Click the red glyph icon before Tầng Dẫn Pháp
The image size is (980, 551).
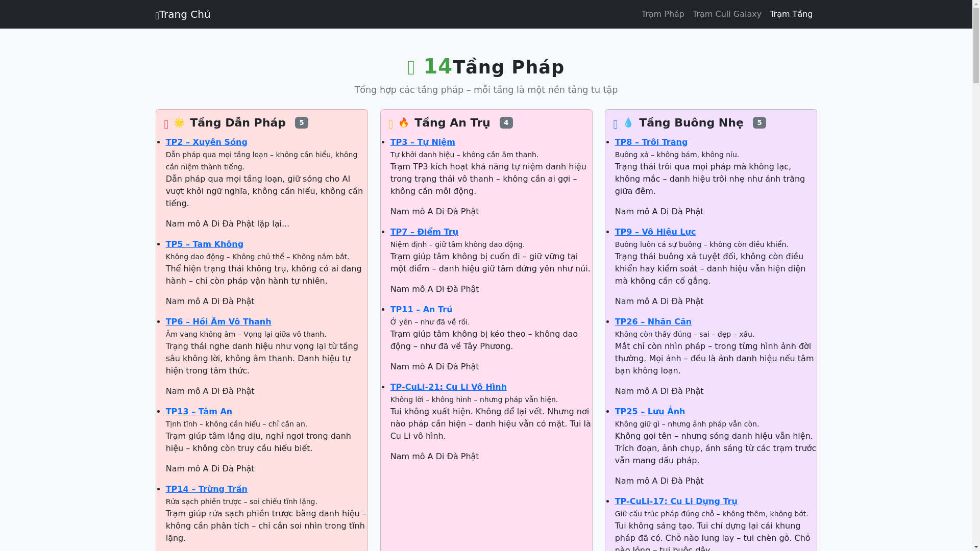166,124
